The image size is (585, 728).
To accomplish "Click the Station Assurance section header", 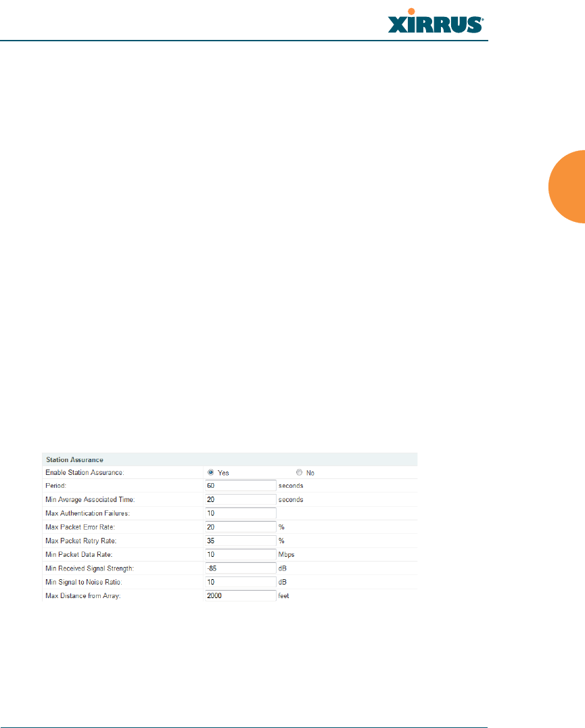I will (230, 459).
